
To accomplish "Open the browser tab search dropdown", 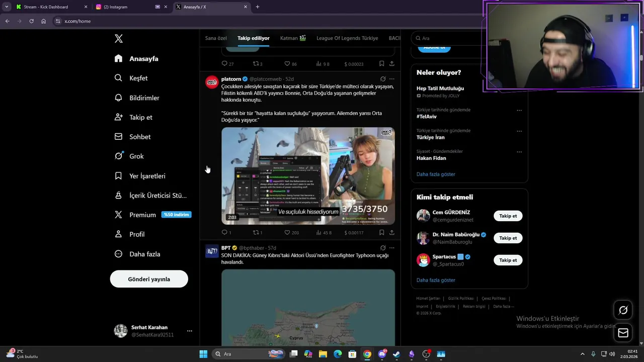I will [7, 7].
